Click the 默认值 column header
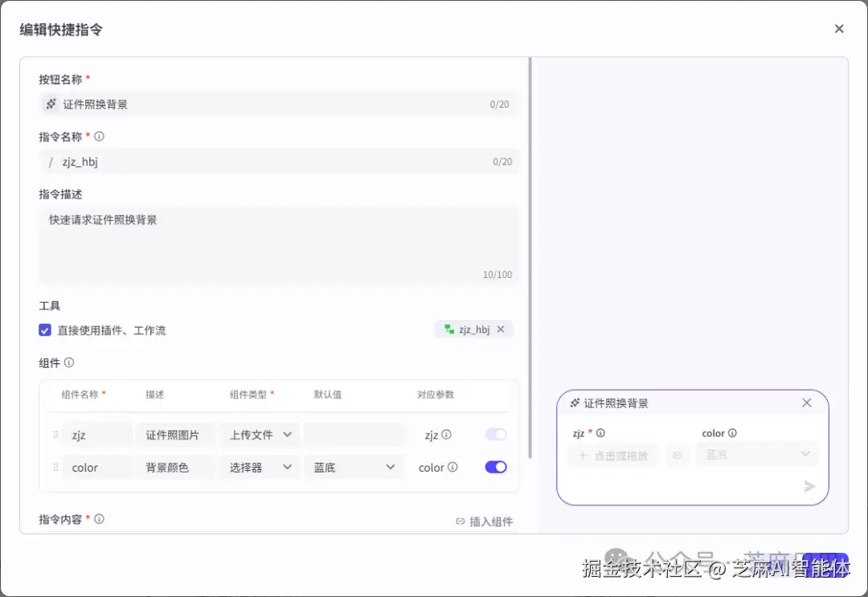The image size is (868, 597). coord(328,395)
